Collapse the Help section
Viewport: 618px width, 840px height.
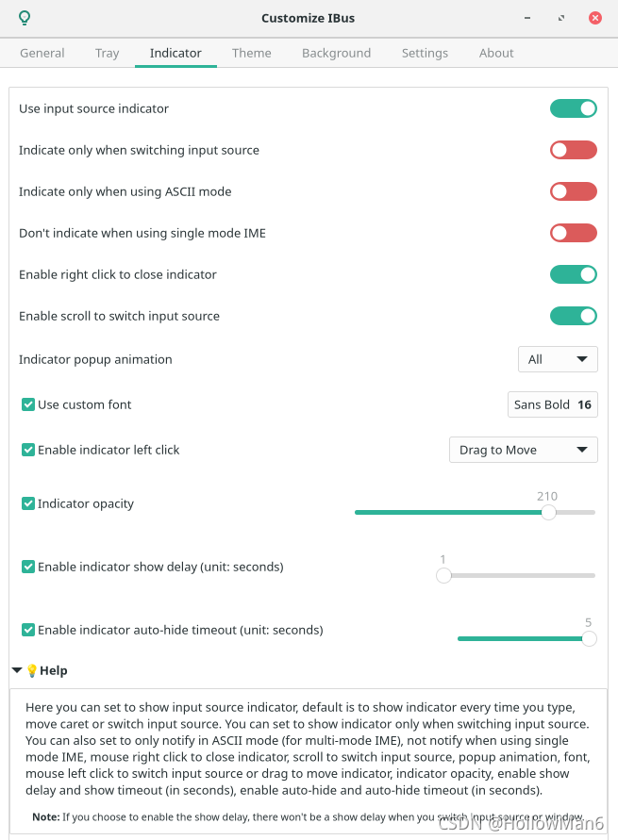18,670
